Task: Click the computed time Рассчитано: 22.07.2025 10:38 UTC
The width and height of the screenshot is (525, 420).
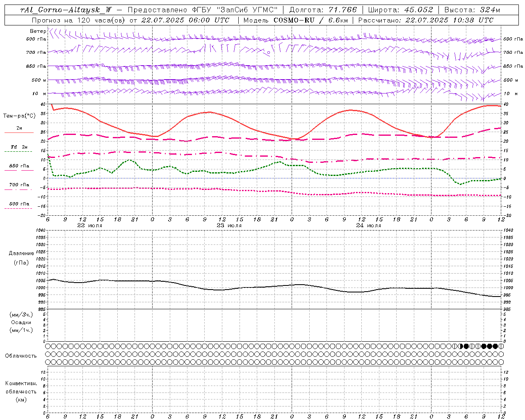Action: 426,20
